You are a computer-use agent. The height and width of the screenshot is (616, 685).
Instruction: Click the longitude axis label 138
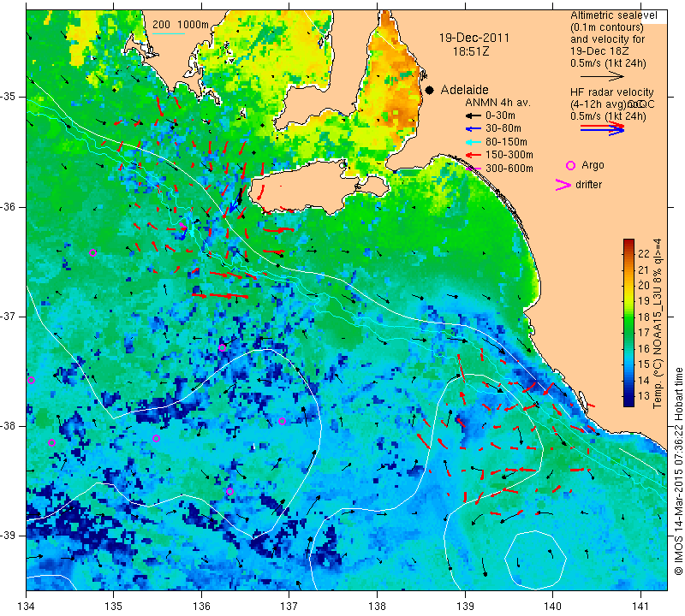tap(377, 607)
